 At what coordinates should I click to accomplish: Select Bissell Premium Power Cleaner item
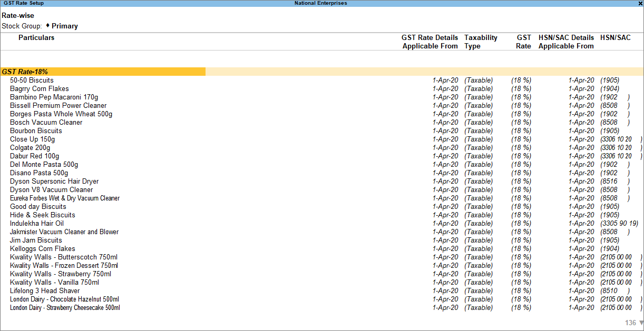[x=58, y=105]
